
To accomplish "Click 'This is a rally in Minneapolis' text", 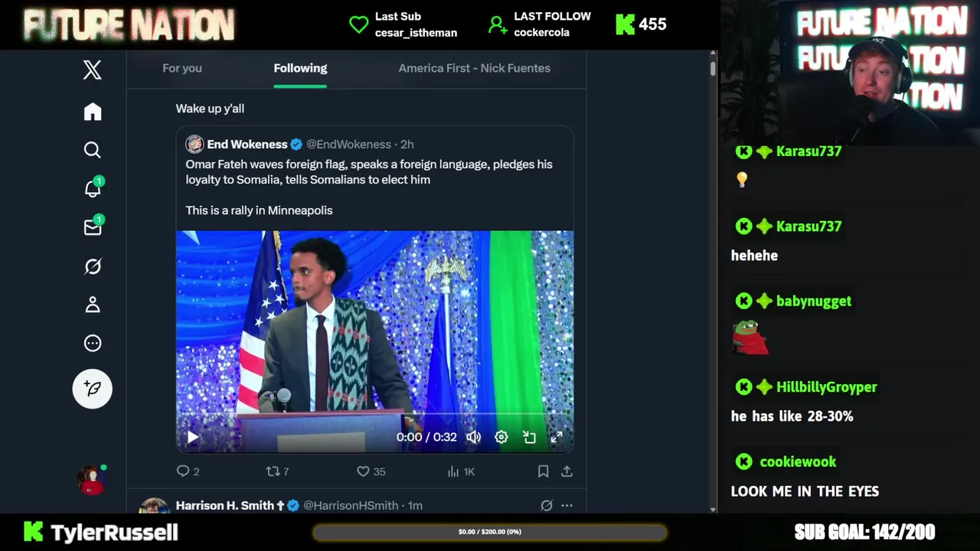I will (259, 210).
